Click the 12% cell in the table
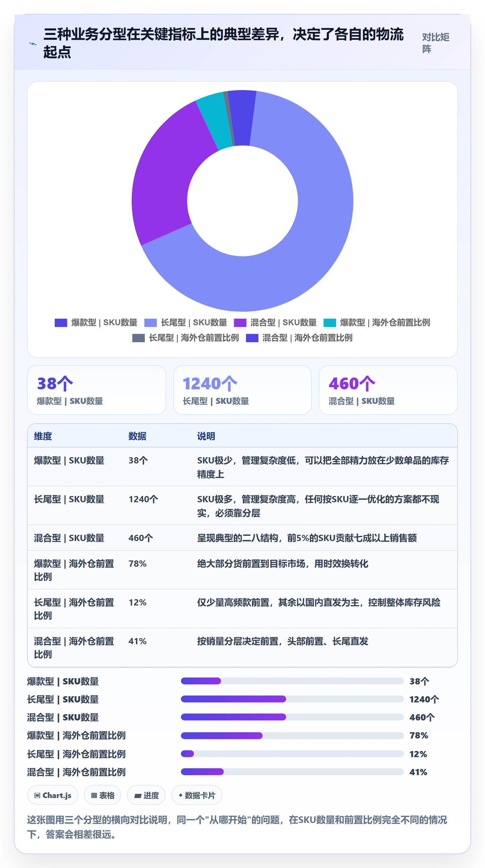Viewport: 485px width, 868px height. (138, 602)
